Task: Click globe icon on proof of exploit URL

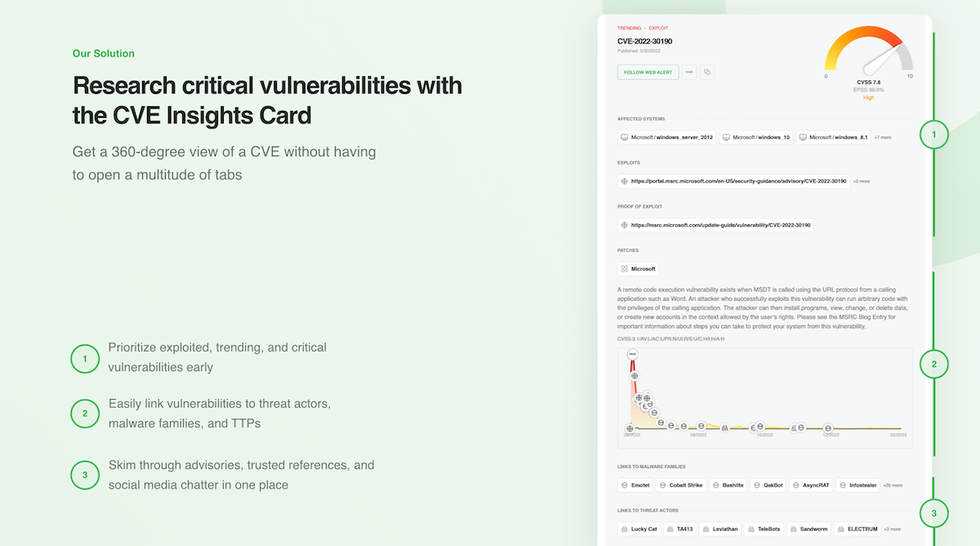Action: tap(625, 225)
